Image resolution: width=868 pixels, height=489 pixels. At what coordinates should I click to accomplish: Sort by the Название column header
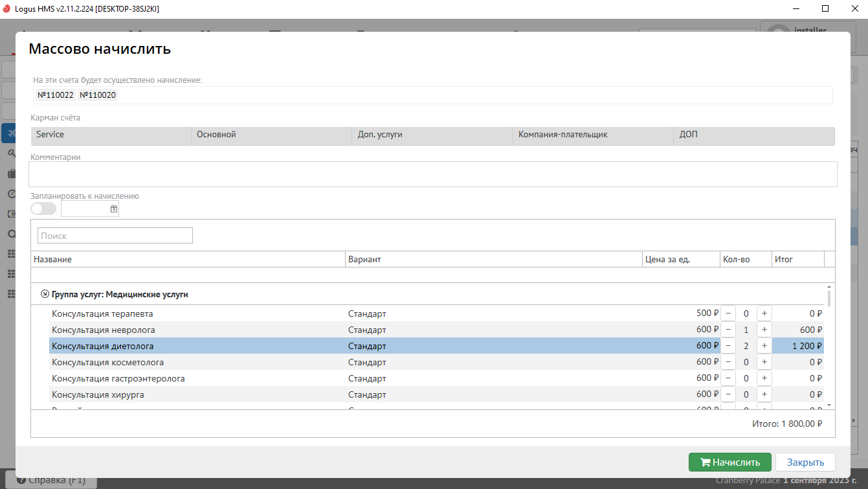(x=188, y=259)
